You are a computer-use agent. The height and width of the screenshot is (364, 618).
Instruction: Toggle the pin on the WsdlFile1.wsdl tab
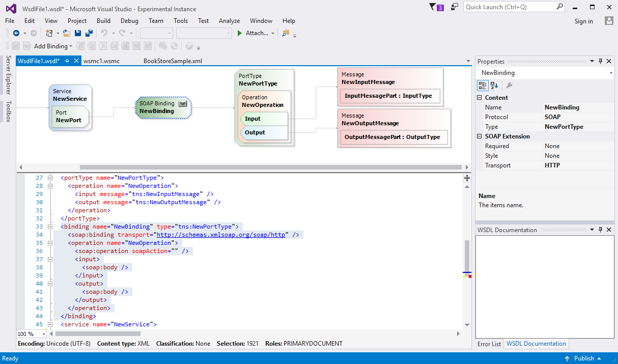67,61
